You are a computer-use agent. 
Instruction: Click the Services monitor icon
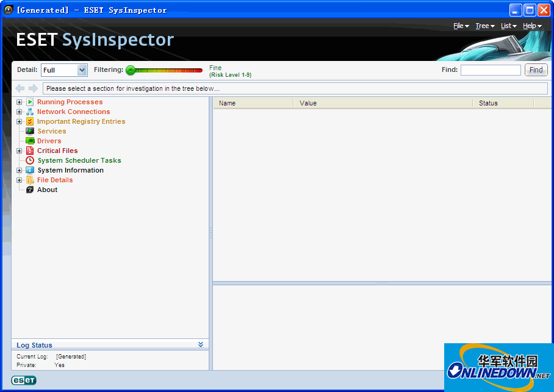click(30, 131)
